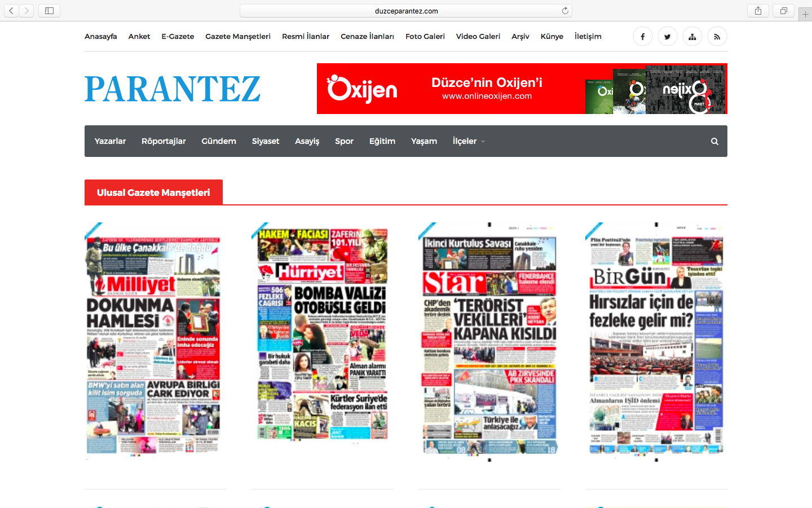Open Video Galeri in top menu
The image size is (812, 508).
[x=478, y=37]
